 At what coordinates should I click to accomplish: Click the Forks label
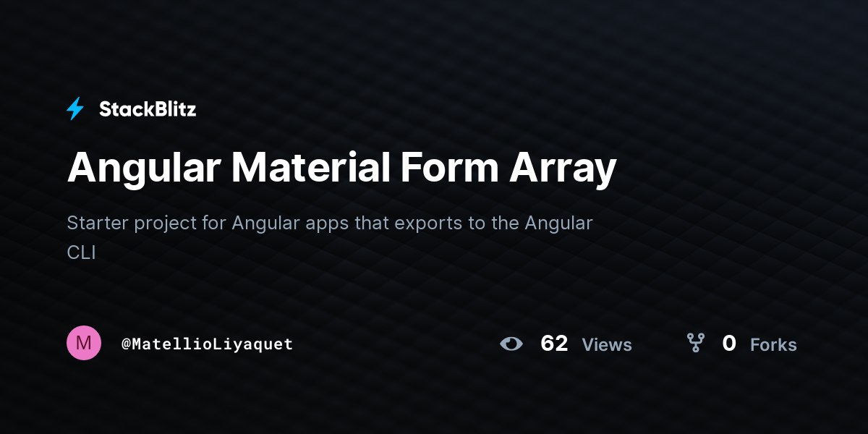click(773, 345)
